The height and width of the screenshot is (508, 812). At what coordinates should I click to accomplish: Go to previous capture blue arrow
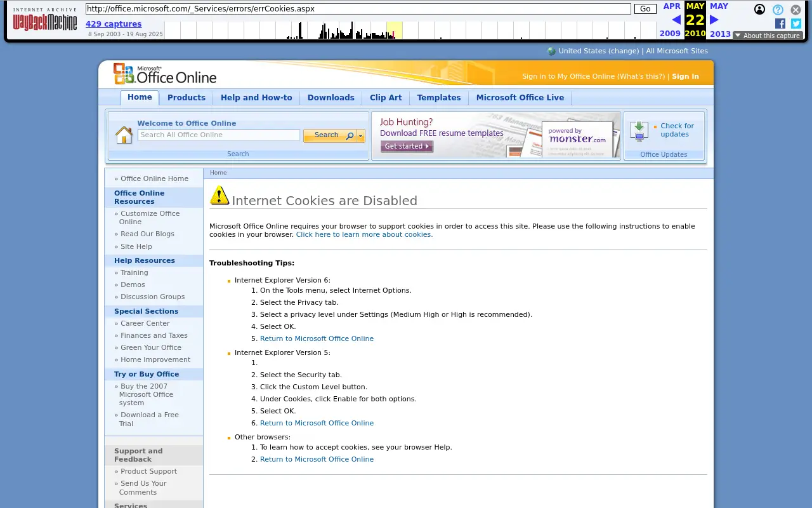coord(676,20)
